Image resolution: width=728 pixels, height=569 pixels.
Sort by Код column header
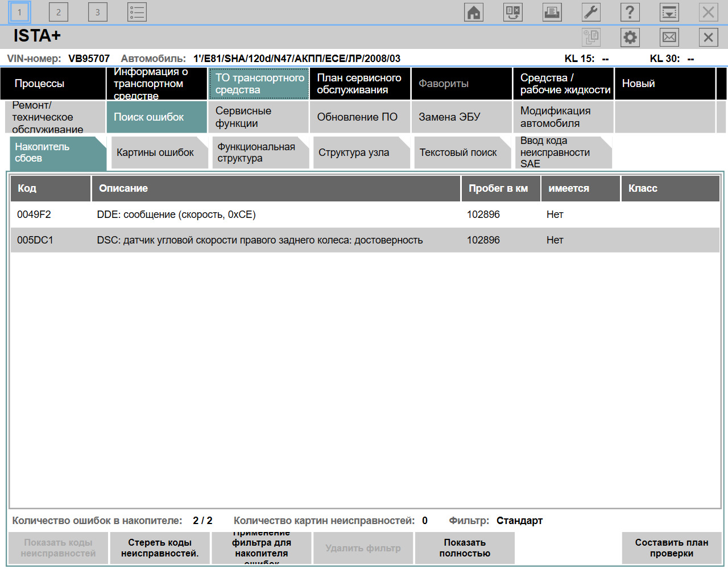click(51, 188)
